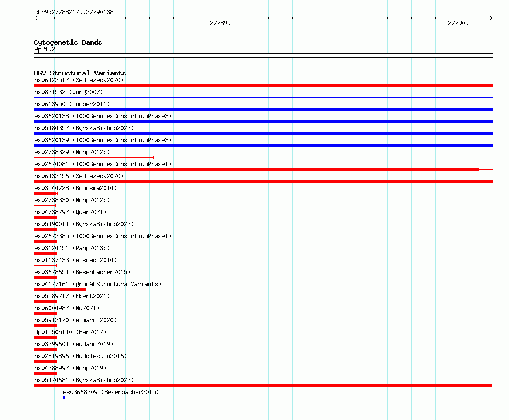
Task: Click esv3678654 (Besenbacher2015) label
Action: [82, 272]
